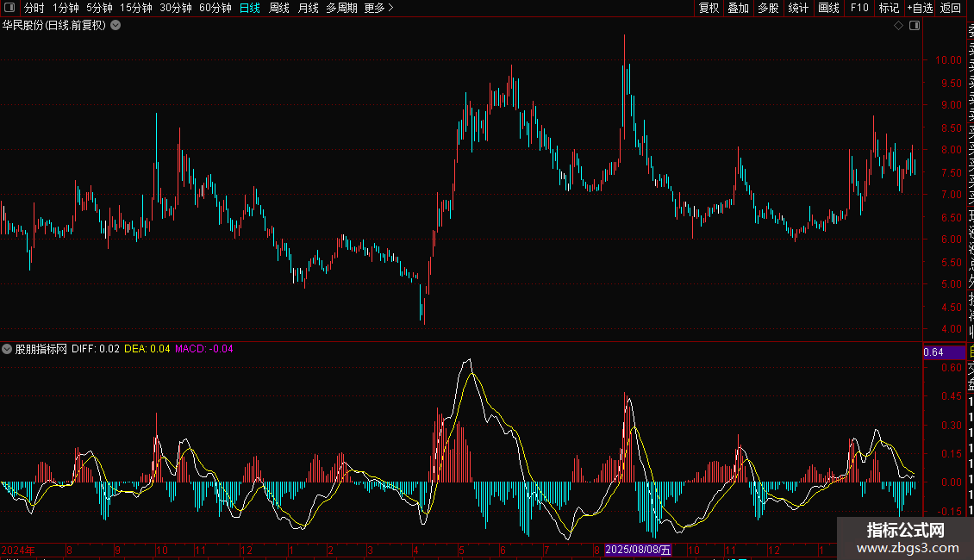Click the 2025/08/08 date marker on timeline

click(x=638, y=550)
